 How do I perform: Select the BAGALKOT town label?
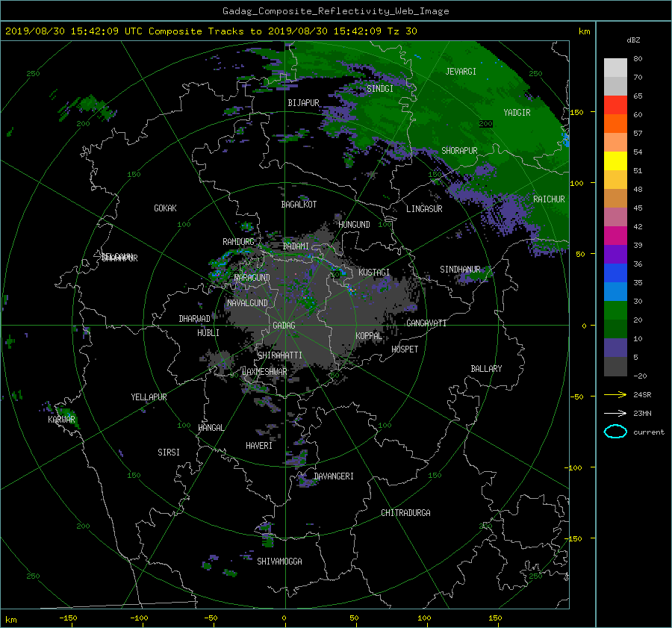pyautogui.click(x=299, y=205)
